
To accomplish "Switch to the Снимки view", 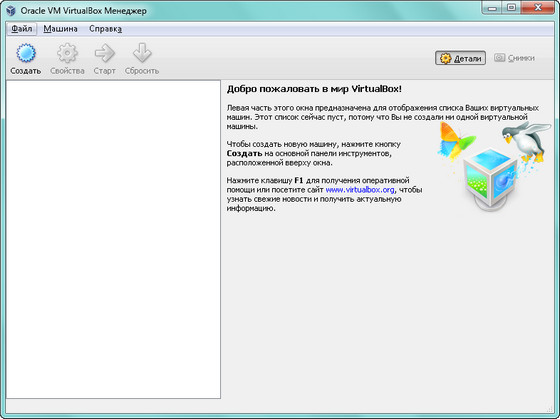I will [515, 58].
